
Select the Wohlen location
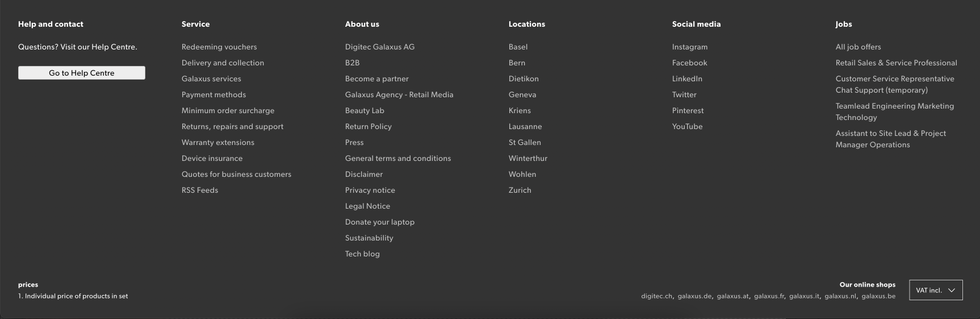click(x=522, y=174)
